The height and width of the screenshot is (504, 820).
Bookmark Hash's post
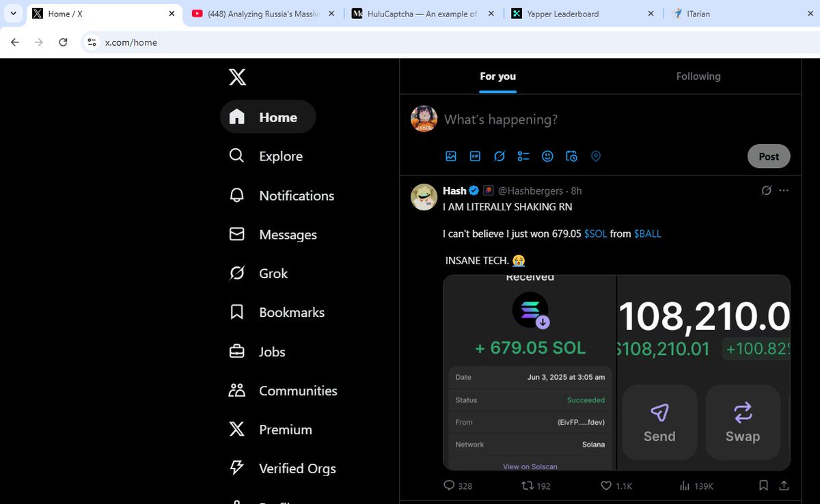click(763, 486)
